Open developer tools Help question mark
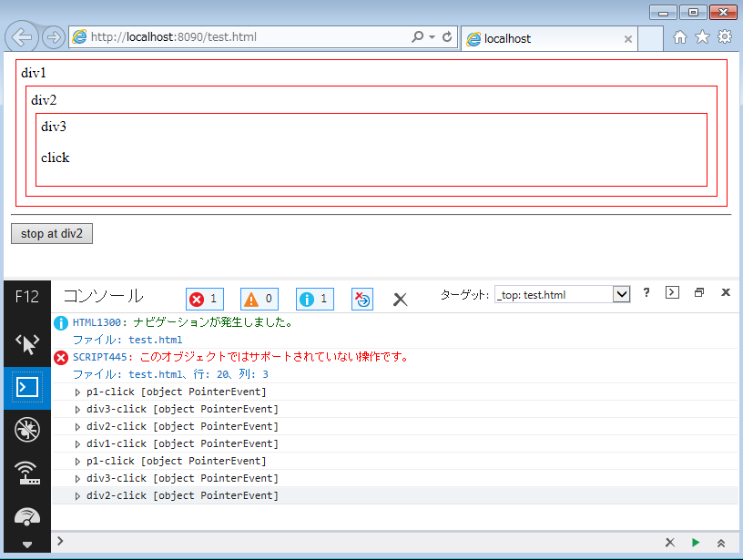Viewport: 743px width, 560px height. [646, 293]
